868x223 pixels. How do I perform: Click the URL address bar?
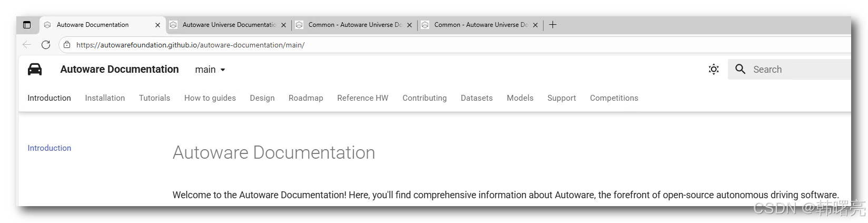tap(454, 45)
